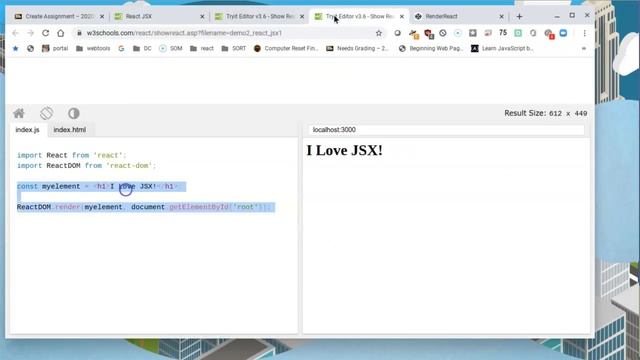The width and height of the screenshot is (640, 360).
Task: Click the import React code line
Action: [72, 155]
